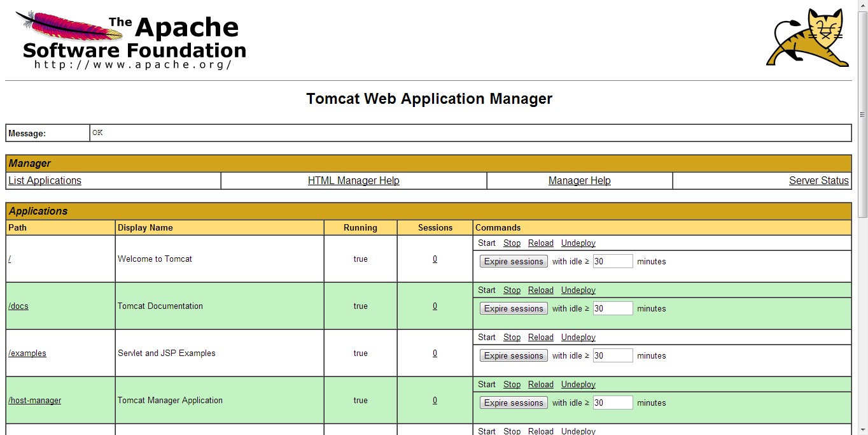The width and height of the screenshot is (868, 435).
Task: Stop the Servlet and JSP Examples app
Action: (512, 338)
